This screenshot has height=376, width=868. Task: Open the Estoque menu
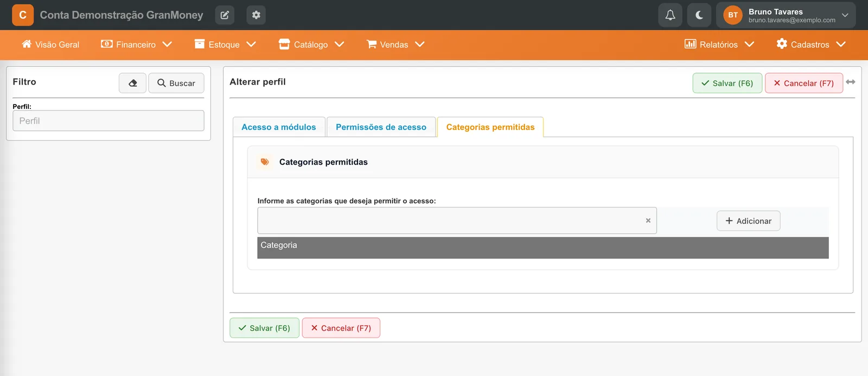225,44
